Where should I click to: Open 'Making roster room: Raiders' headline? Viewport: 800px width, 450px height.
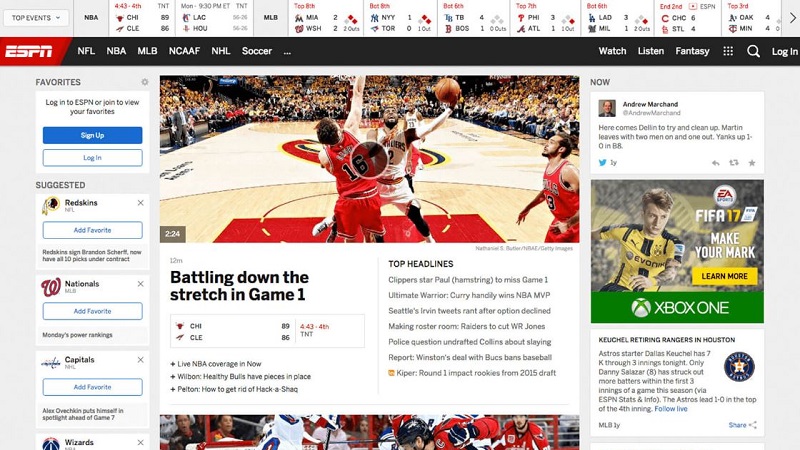(466, 326)
